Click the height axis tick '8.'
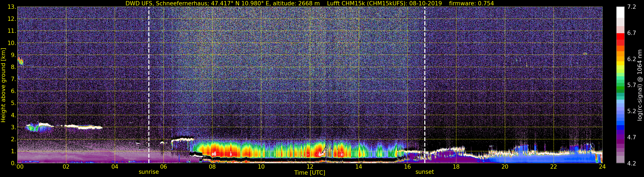This screenshot has width=644, height=177. [13, 67]
